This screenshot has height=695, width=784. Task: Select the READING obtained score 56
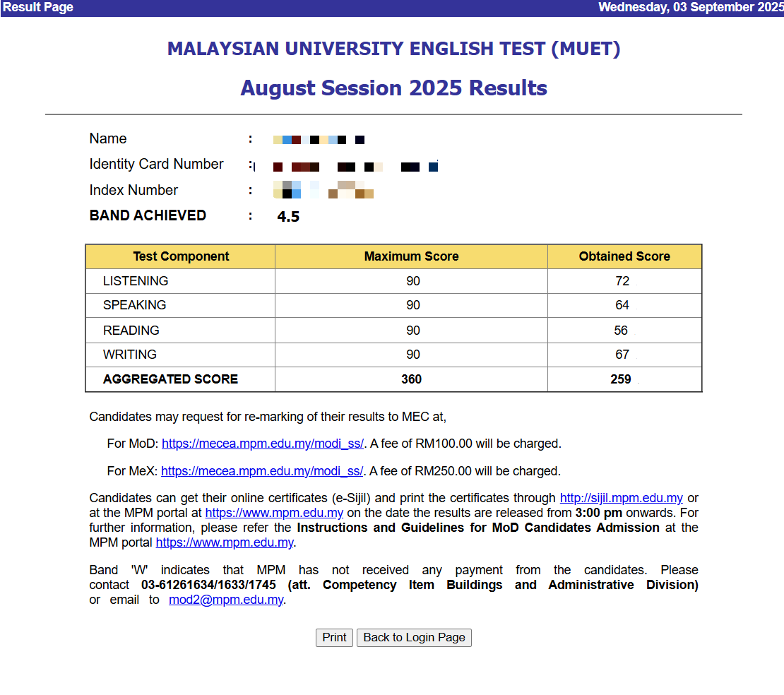pos(621,331)
